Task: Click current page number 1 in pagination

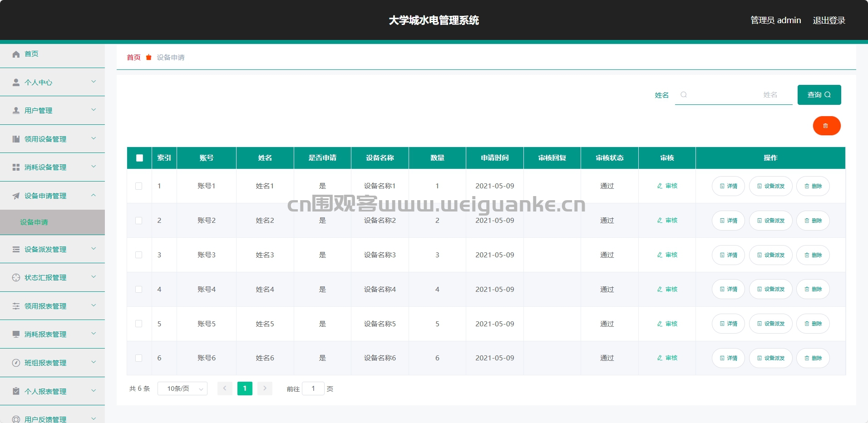Action: coord(245,389)
